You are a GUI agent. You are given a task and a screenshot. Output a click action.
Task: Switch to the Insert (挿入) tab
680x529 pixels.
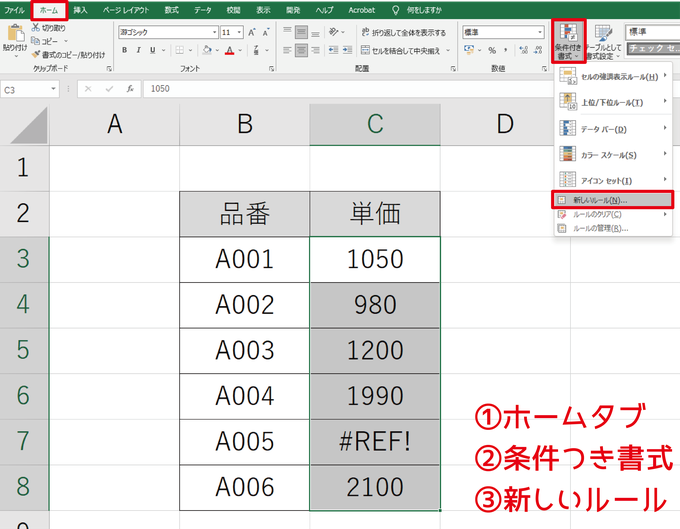80,10
